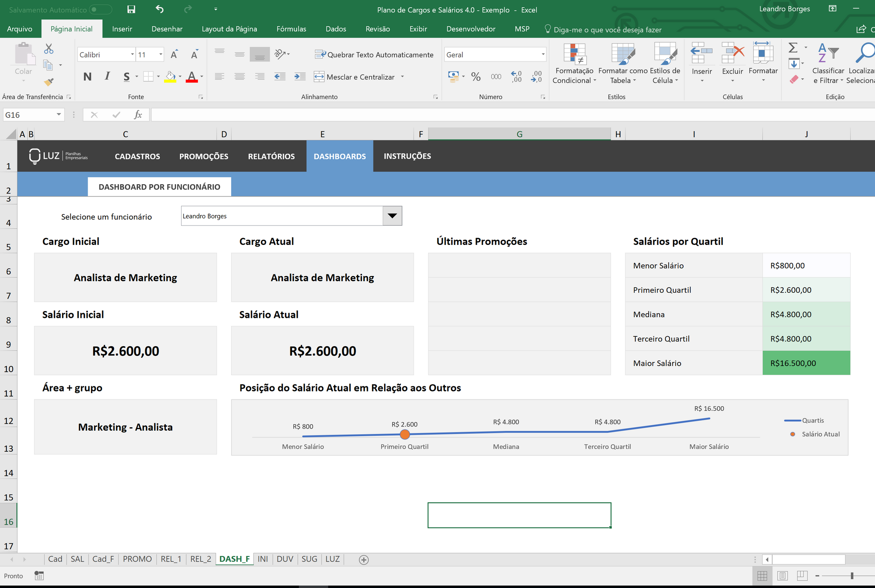Toggle middle vertical alignment

[x=240, y=54]
